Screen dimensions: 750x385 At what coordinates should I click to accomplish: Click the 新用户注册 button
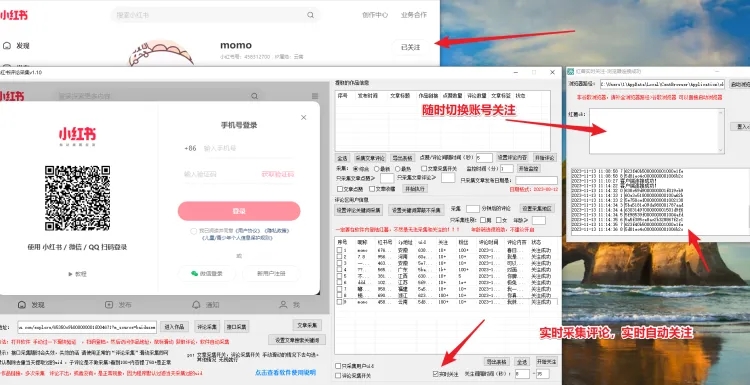tap(271, 274)
